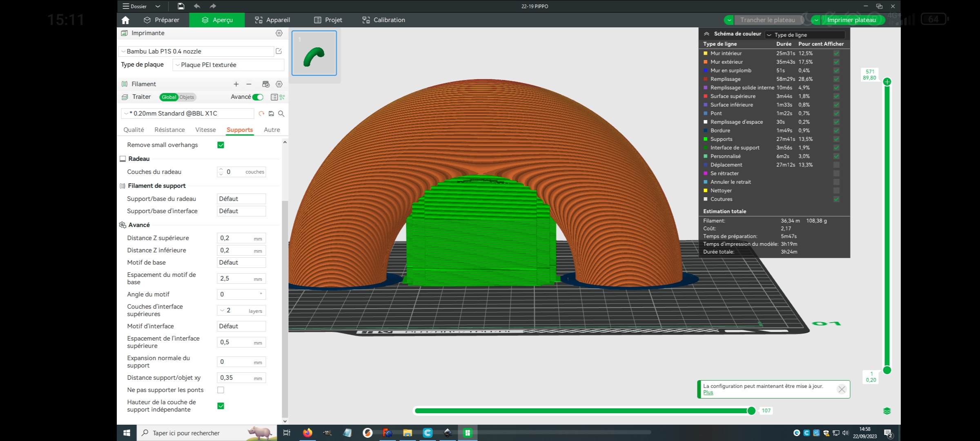Switch to the Vitesse tab

tap(205, 130)
